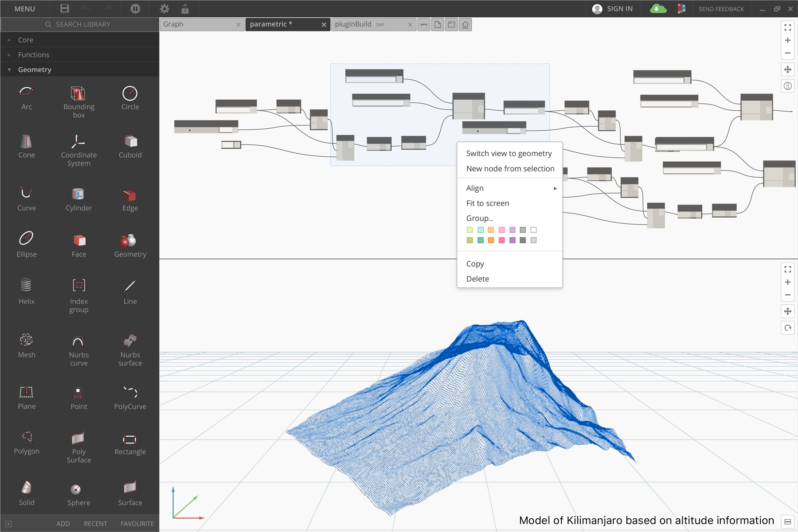Select the Nurbs curve icon
The width and height of the screenshot is (798, 532).
tap(78, 341)
